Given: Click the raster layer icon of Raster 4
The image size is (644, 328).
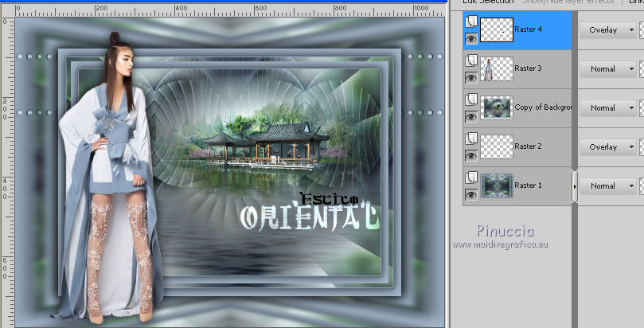Looking at the screenshot, I should (x=471, y=21).
